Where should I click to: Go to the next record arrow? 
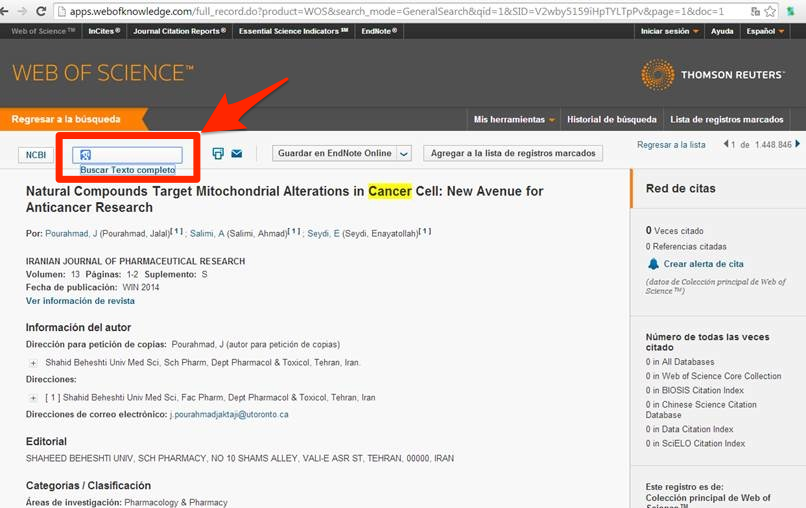798,144
